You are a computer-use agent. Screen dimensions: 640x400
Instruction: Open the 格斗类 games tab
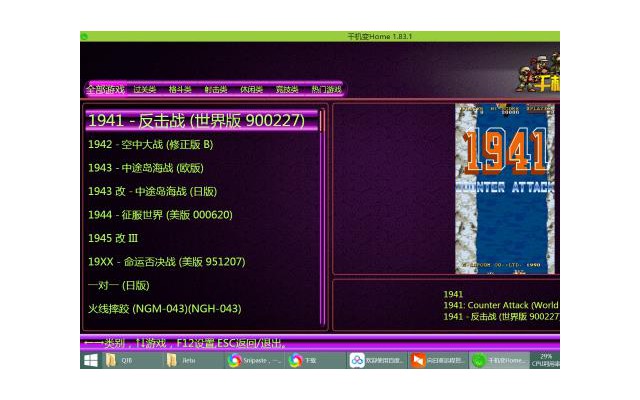tap(180, 90)
